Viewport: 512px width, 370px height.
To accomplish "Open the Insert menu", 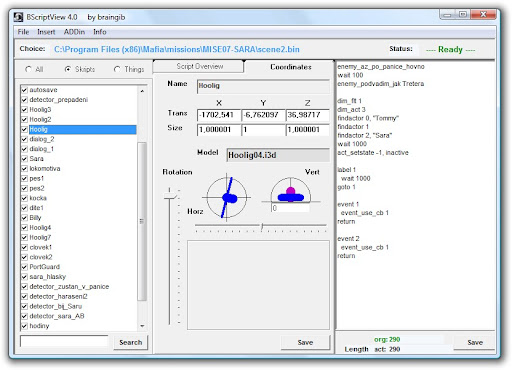I will 46,32.
